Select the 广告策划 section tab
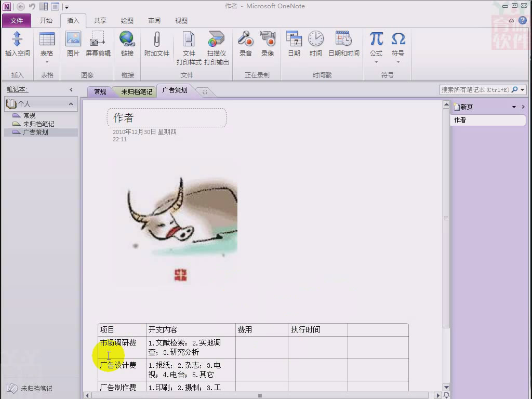Image resolution: width=532 pixels, height=399 pixels. [175, 90]
